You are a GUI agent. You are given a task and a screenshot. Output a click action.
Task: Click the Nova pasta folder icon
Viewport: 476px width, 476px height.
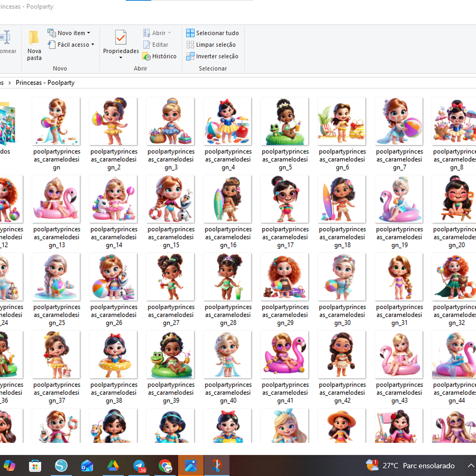[x=34, y=38]
